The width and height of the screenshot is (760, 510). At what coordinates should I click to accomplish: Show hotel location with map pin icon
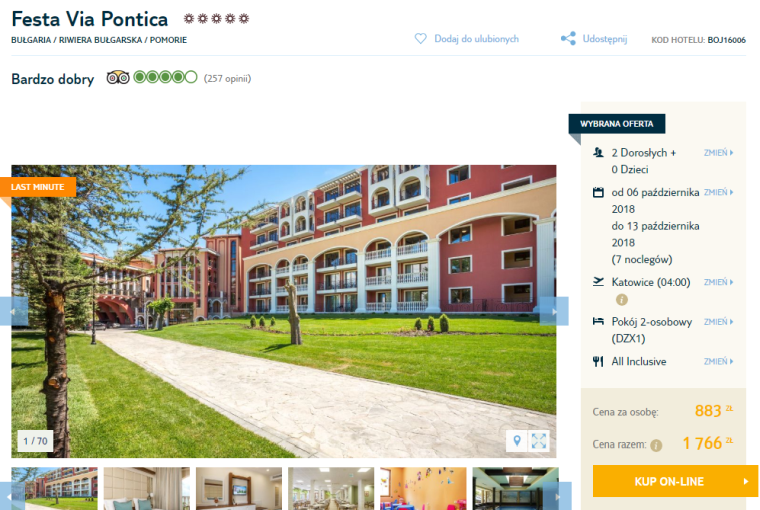pos(517,441)
